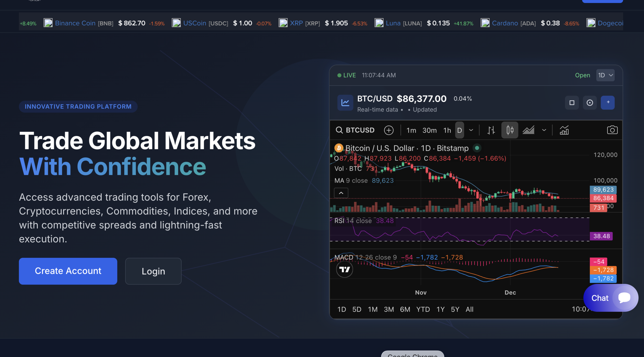
Task: Click the TradingView logo on the chart
Action: pyautogui.click(x=344, y=270)
